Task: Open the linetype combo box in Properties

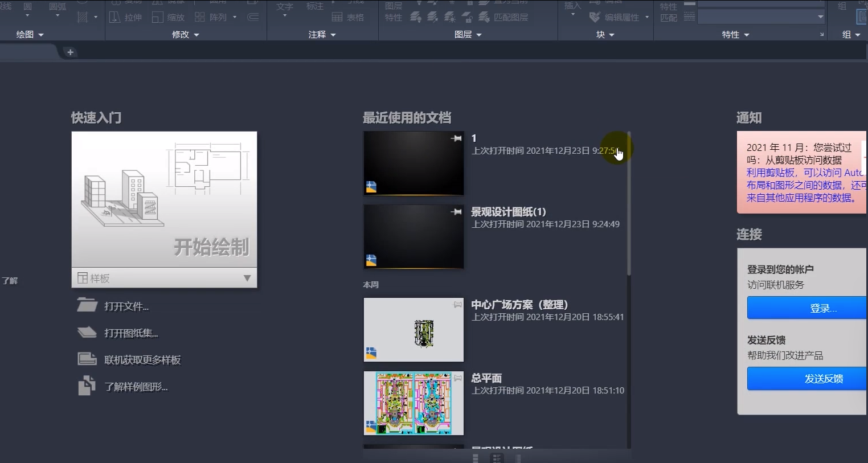Action: (761, 17)
